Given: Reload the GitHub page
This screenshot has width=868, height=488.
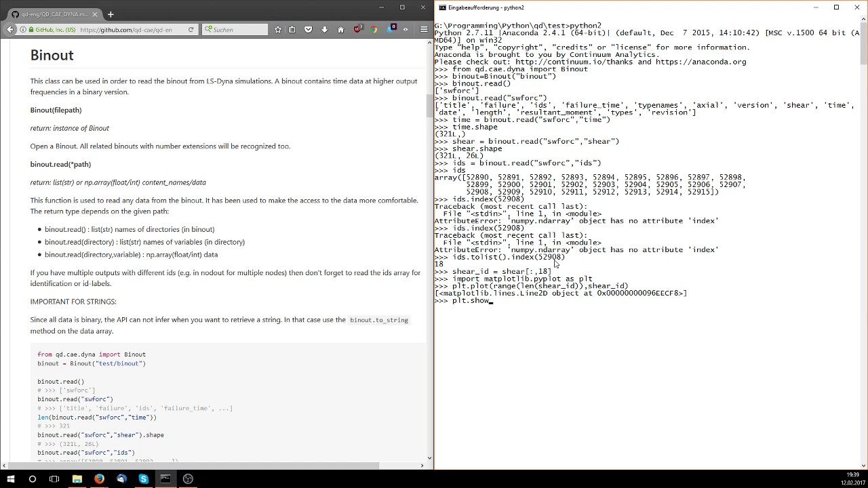Looking at the screenshot, I should point(191,30).
